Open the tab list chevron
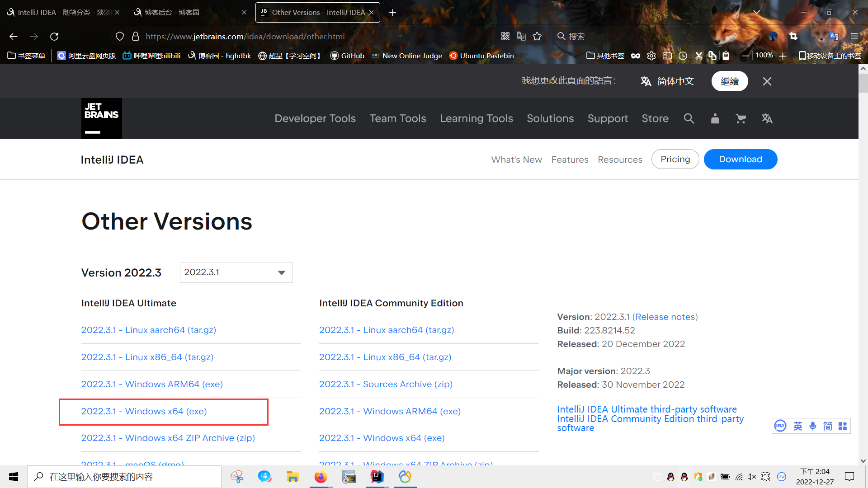The height and width of the screenshot is (488, 868). (756, 12)
